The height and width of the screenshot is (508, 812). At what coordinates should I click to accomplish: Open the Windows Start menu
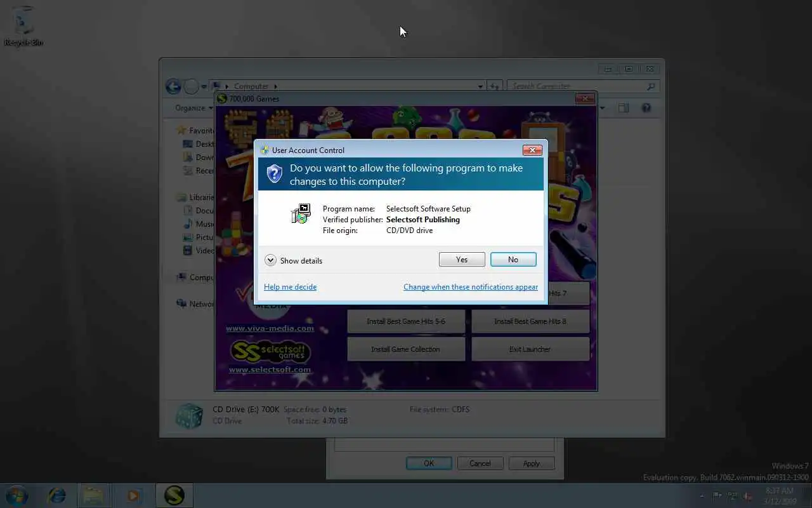(x=16, y=495)
